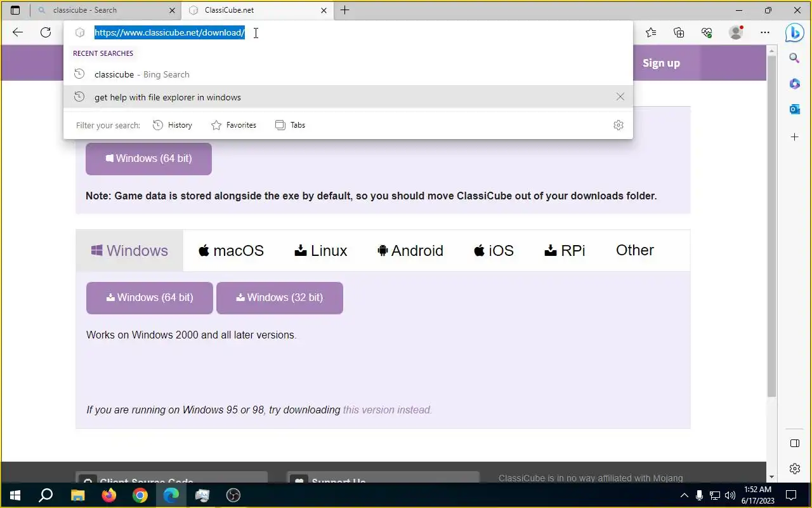Open search dropdown settings gear
Viewport: 812px width, 508px height.
tap(619, 125)
